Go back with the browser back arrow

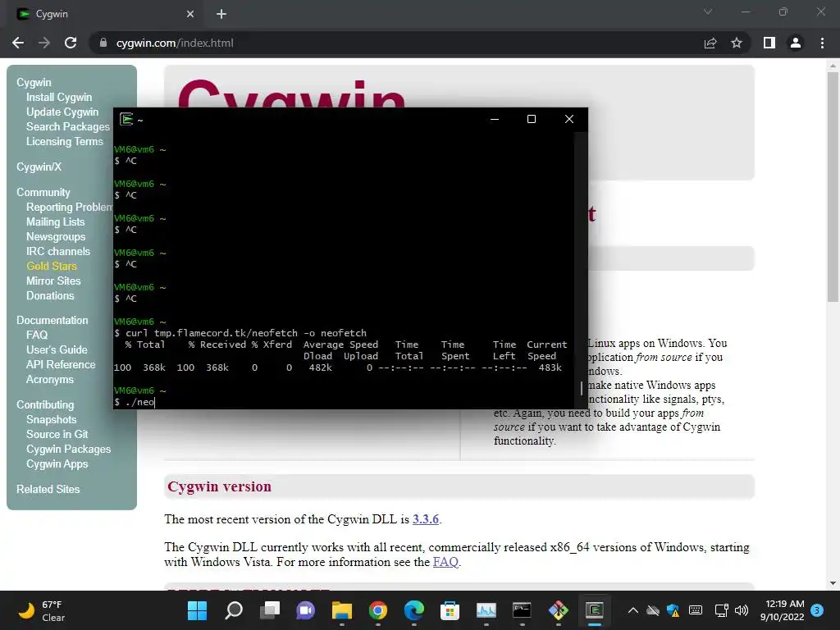(18, 43)
